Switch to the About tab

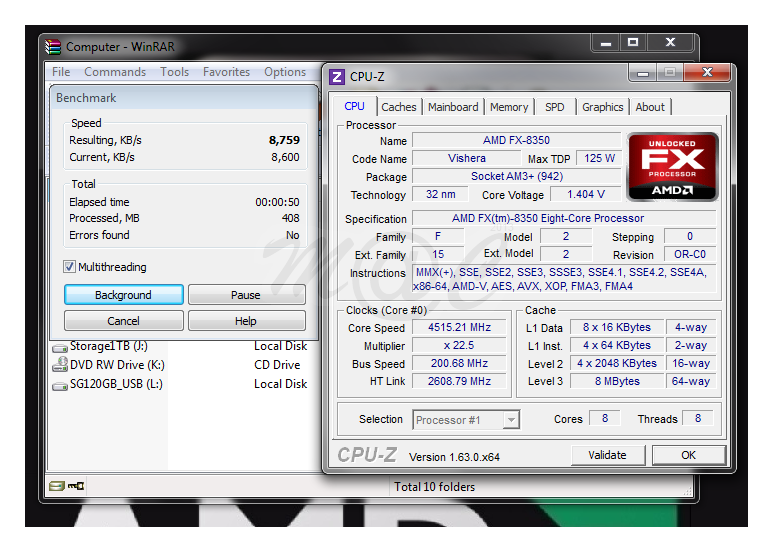[x=650, y=107]
